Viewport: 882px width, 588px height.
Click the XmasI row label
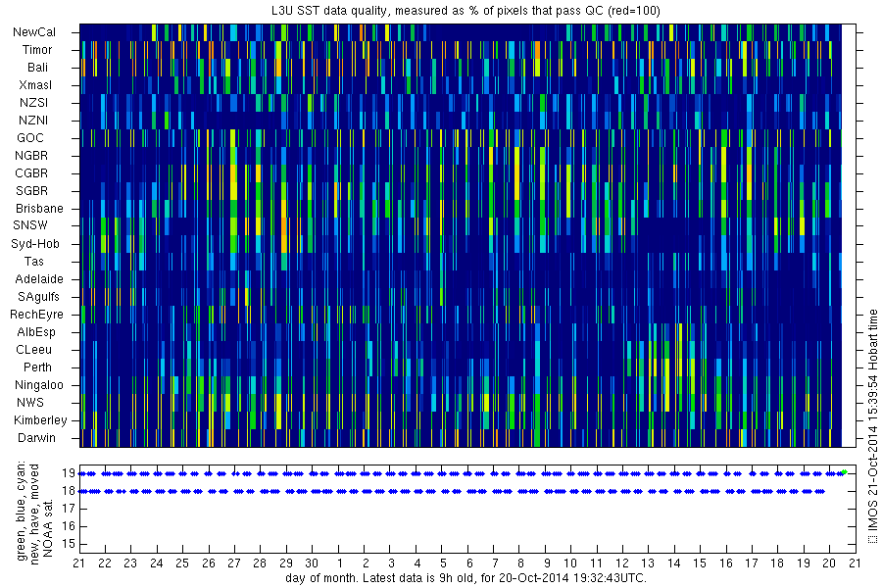(35, 85)
